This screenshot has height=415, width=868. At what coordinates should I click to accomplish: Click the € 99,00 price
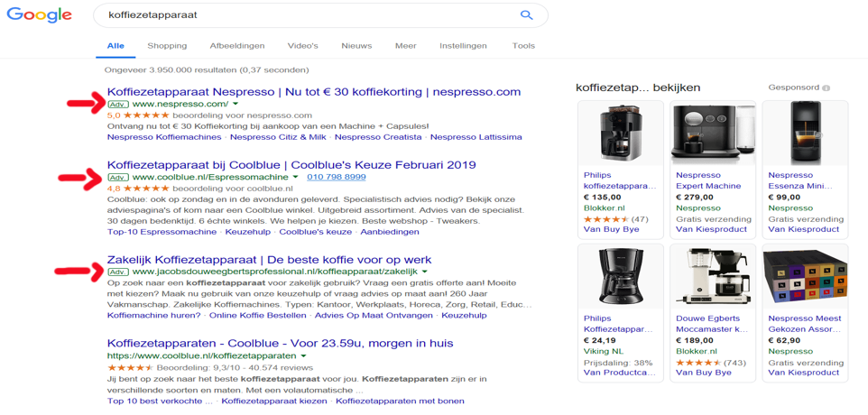click(784, 197)
